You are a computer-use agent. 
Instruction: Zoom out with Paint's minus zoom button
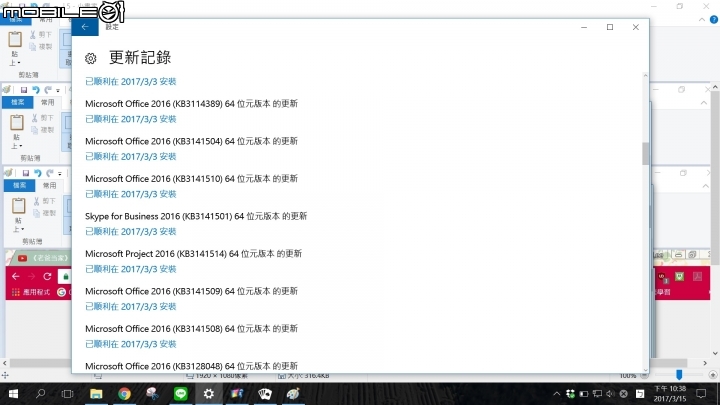pos(644,376)
